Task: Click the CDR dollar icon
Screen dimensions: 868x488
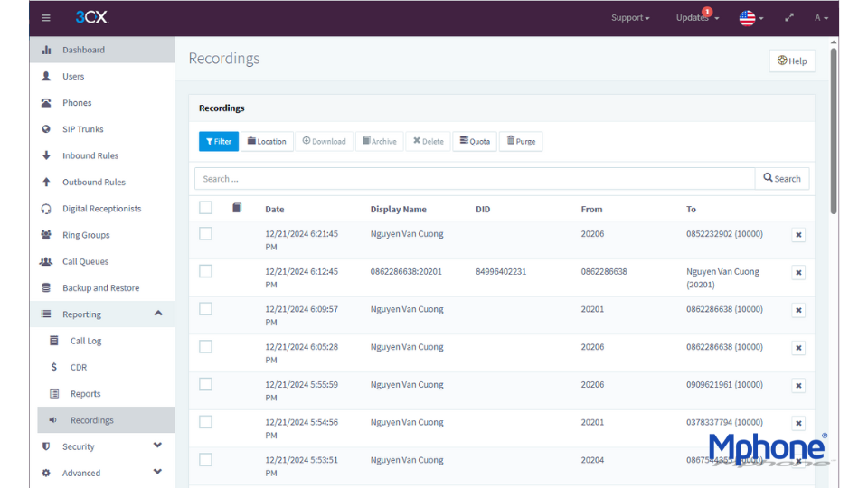Action: click(x=53, y=368)
